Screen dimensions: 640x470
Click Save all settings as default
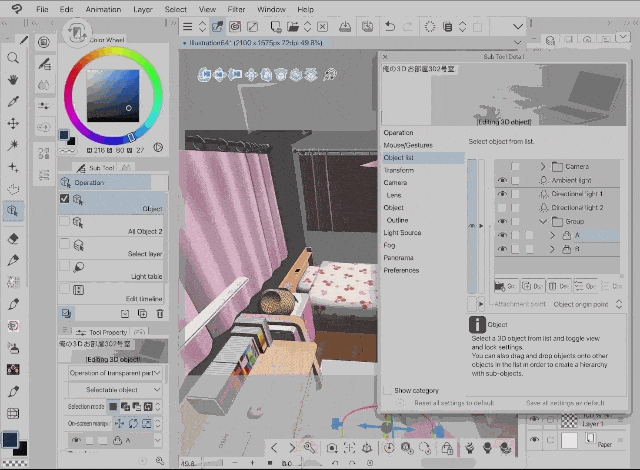[x=565, y=403]
